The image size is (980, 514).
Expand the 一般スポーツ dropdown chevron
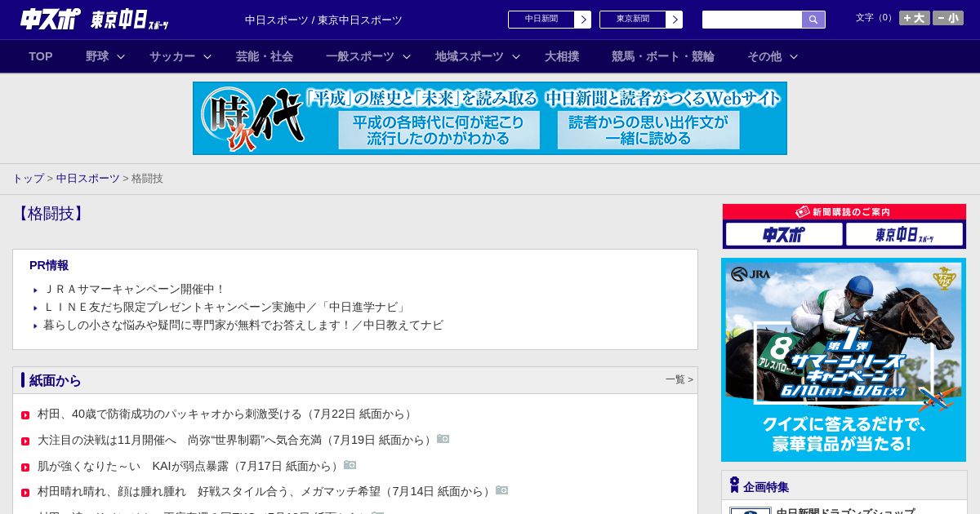407,56
